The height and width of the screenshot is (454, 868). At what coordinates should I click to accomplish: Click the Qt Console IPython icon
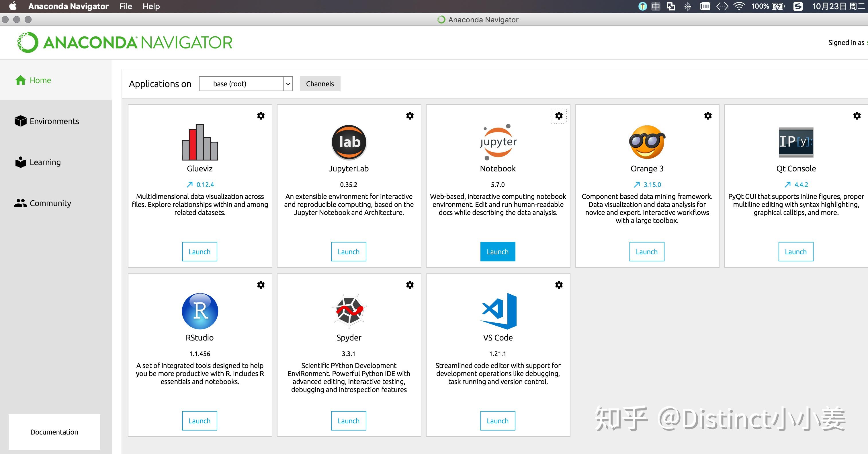click(796, 142)
